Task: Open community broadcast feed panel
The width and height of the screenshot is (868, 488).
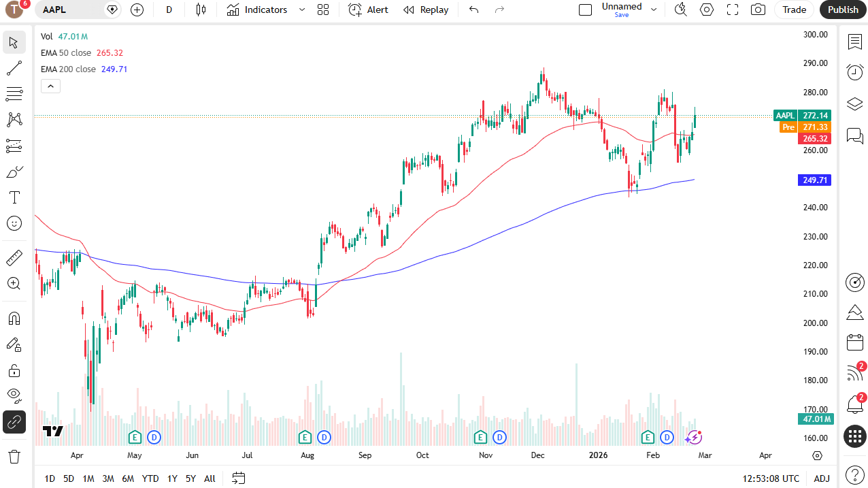Action: point(855,373)
